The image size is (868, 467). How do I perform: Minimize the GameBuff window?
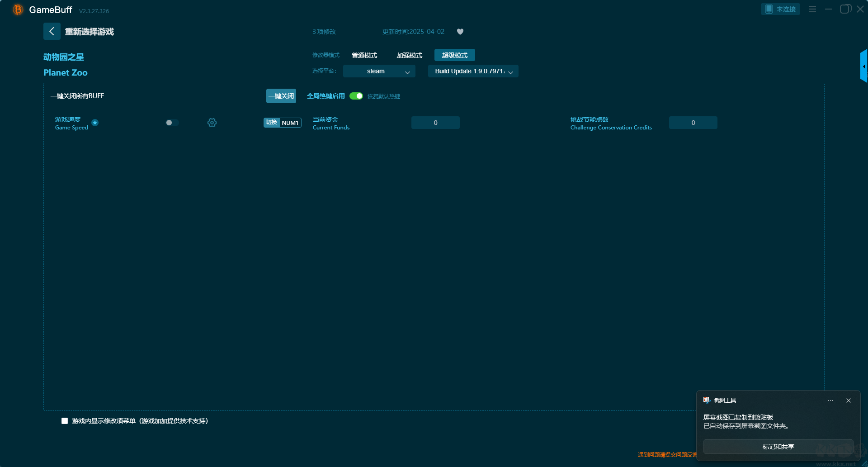click(x=828, y=9)
